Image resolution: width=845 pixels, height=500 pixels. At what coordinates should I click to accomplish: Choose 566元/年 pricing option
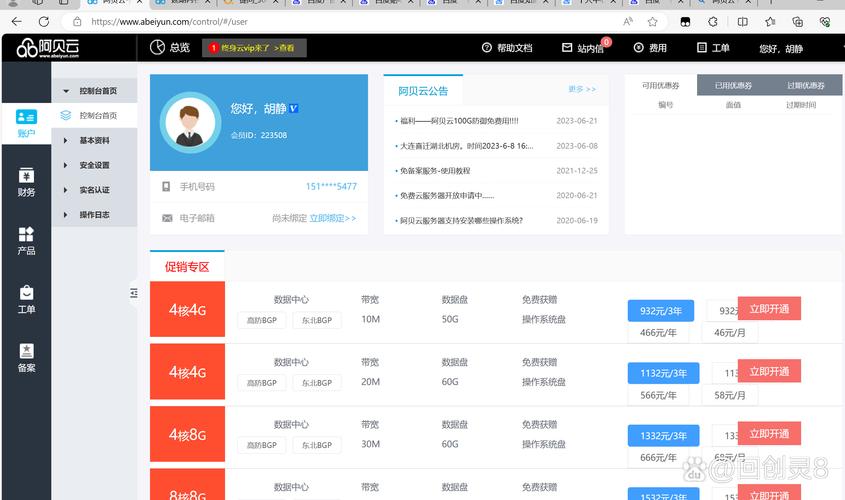(658, 395)
